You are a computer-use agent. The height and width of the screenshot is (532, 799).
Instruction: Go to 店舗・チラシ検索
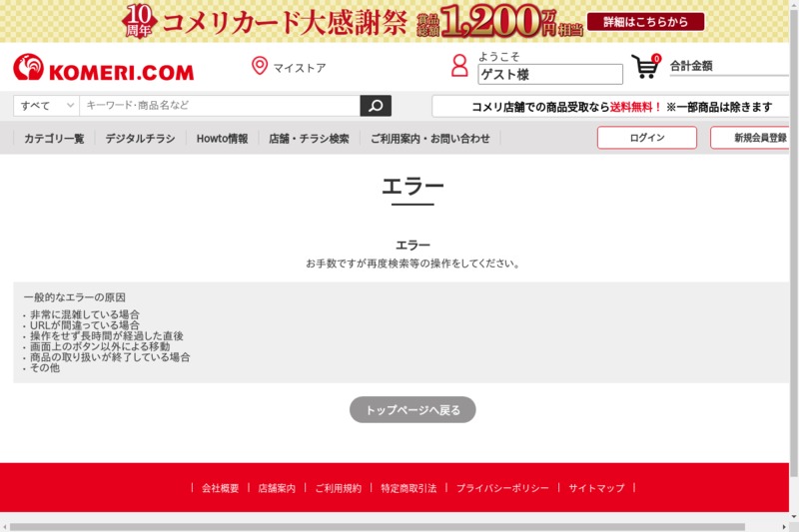[309, 139]
